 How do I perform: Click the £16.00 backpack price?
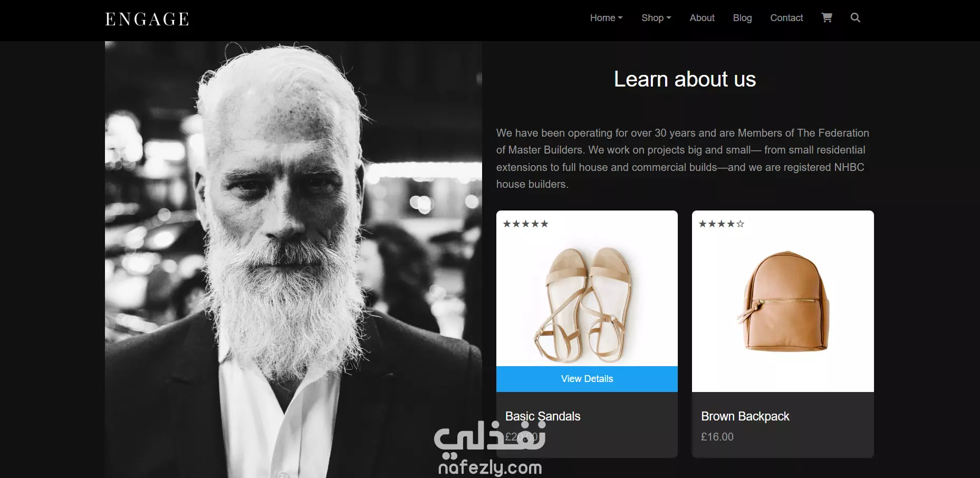(x=717, y=437)
